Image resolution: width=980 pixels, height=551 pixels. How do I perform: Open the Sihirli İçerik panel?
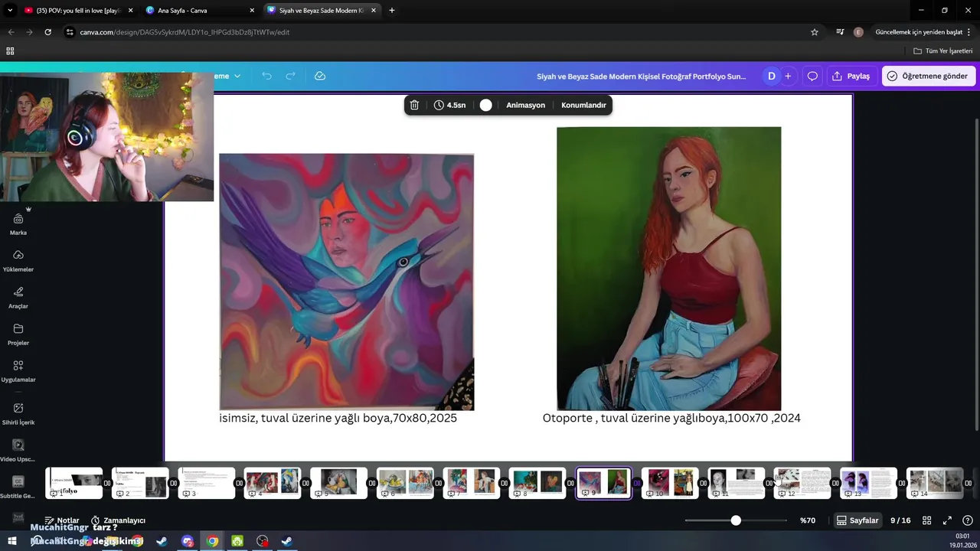click(x=18, y=414)
